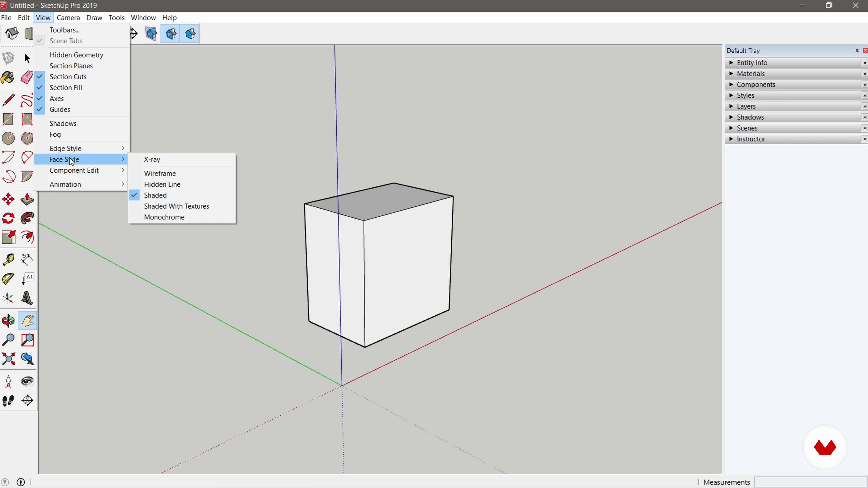Image resolution: width=868 pixels, height=488 pixels.
Task: Pin the Default Tray
Action: click(857, 51)
